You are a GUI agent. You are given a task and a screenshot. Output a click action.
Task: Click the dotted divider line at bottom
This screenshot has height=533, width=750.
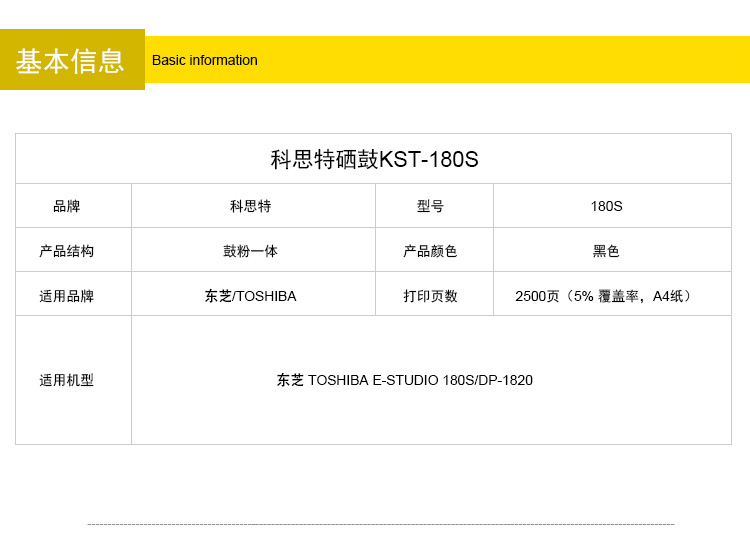(380, 524)
